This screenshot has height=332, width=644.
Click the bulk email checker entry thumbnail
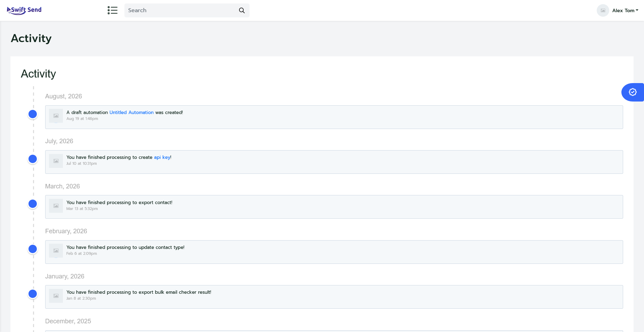56,296
